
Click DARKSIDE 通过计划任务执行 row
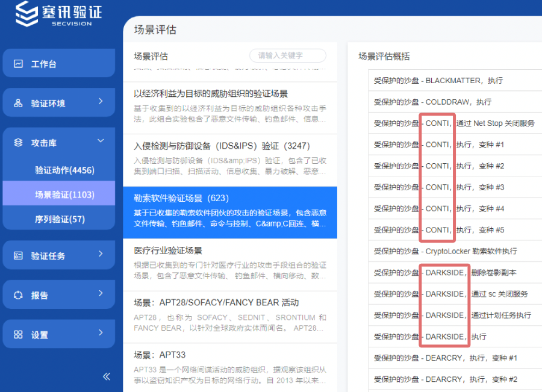click(x=455, y=316)
